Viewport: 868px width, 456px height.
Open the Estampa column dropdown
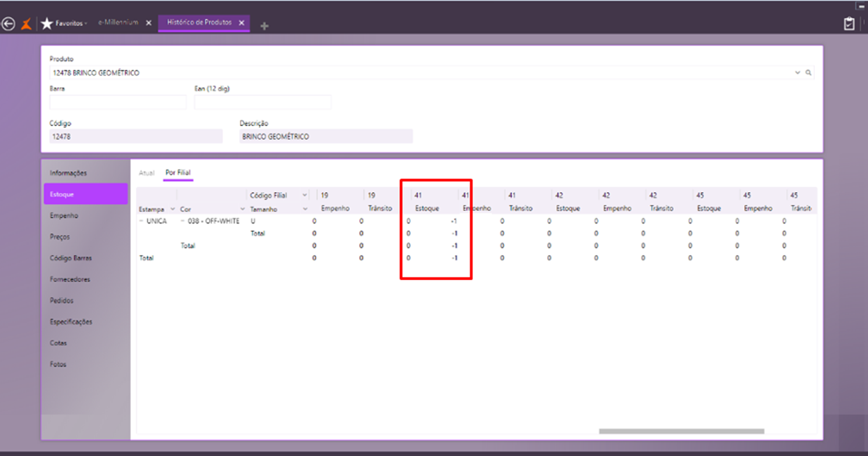173,209
